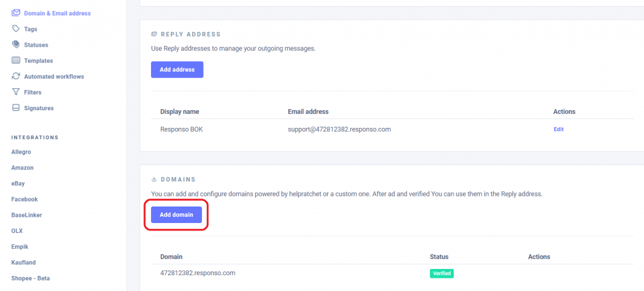Image resolution: width=644 pixels, height=291 pixels.
Task: Open the Empik integration
Action: (x=20, y=246)
